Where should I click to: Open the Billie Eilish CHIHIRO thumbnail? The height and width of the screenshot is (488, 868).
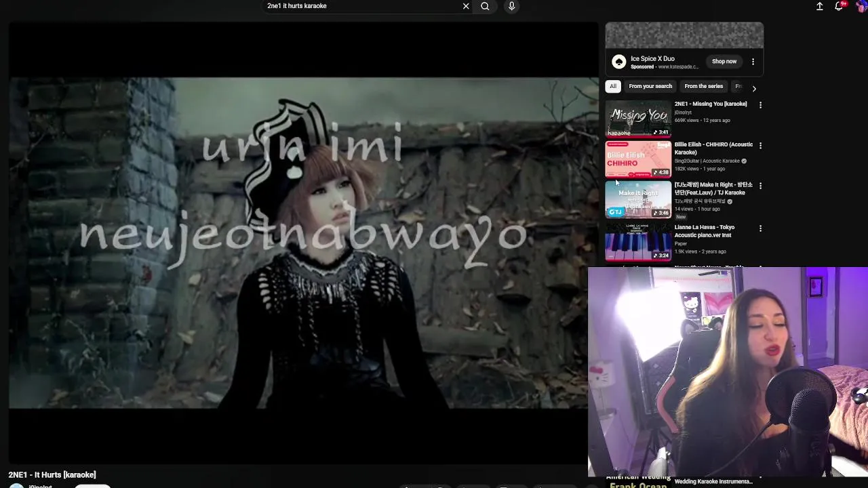pos(638,159)
